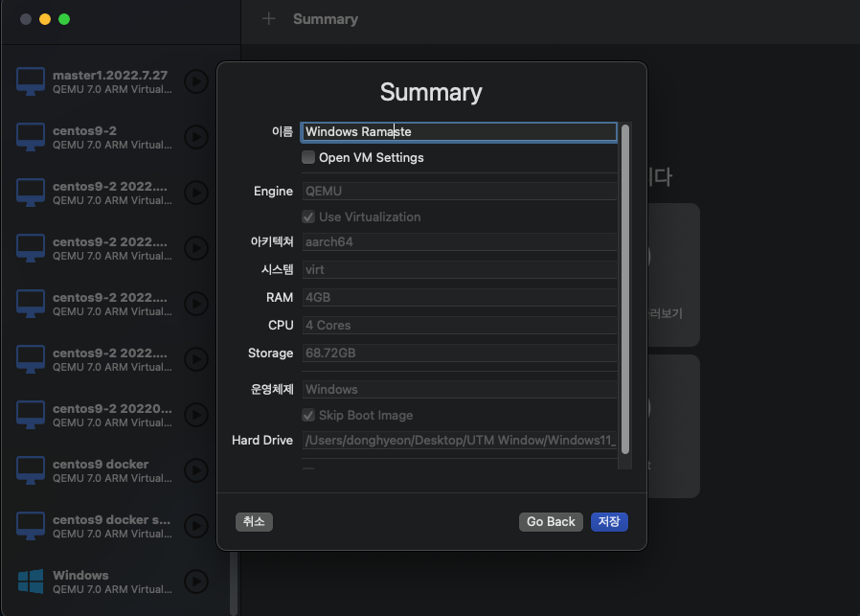Click the 시스템 field showing virt

tap(459, 270)
